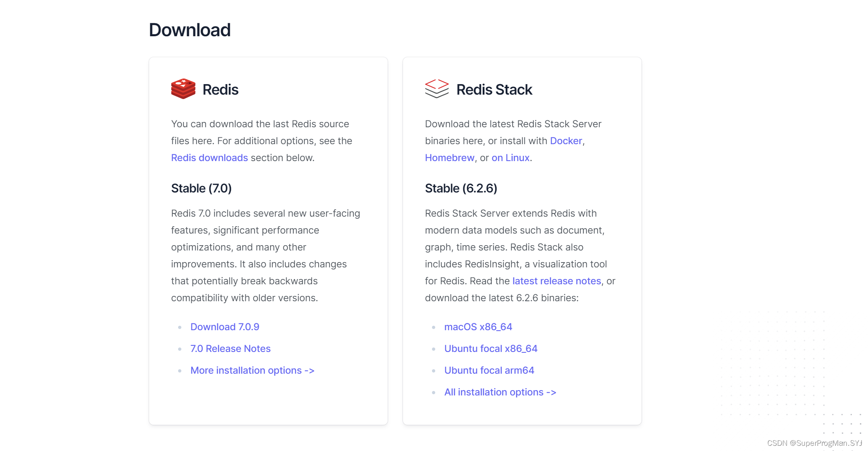Open the Docker install link
868x451 pixels.
point(566,141)
